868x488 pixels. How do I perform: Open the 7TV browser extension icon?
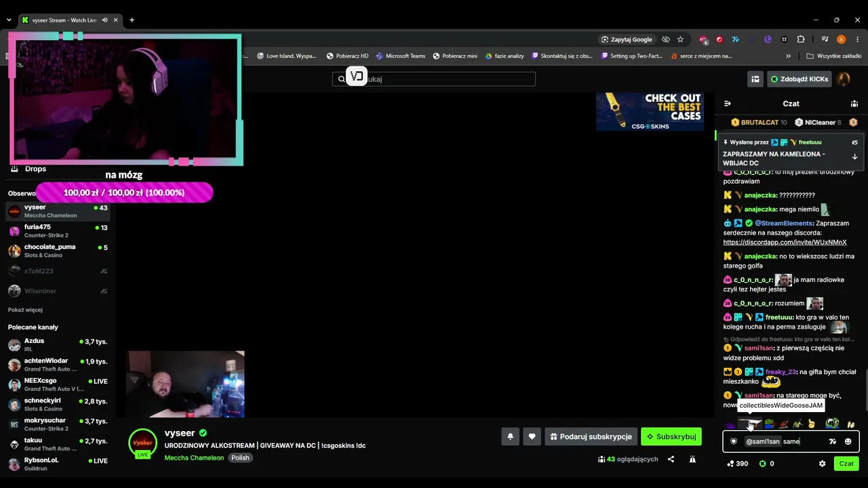tap(735, 39)
